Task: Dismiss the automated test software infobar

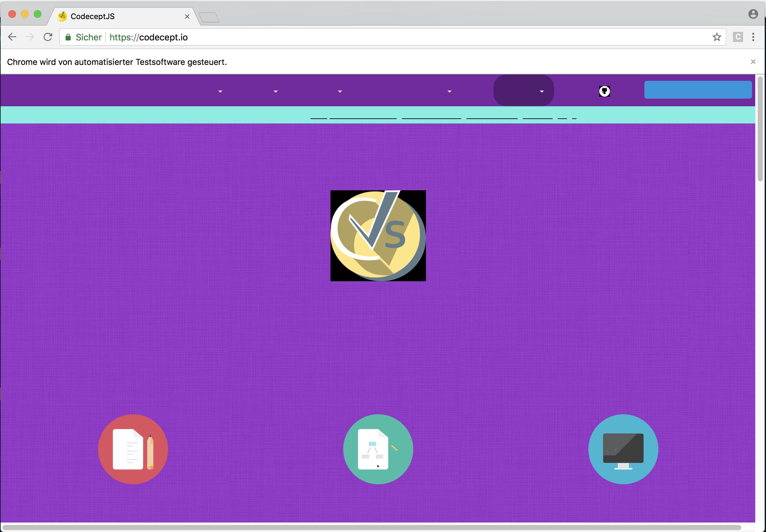Action: (753, 62)
